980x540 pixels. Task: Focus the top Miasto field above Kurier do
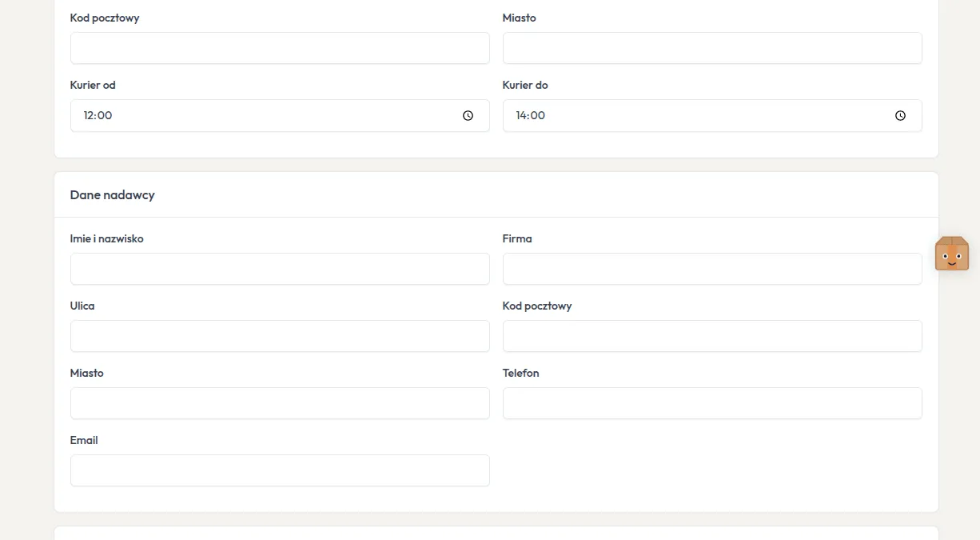coord(712,48)
